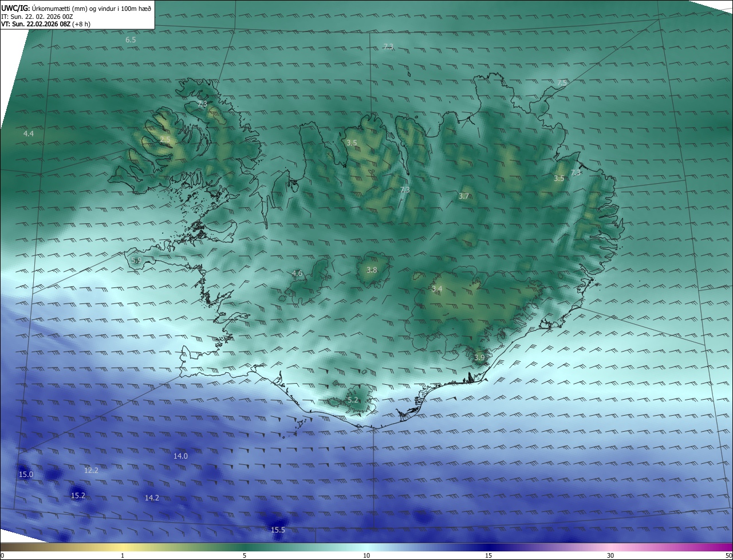Viewport: 733px width, 560px height.
Task: Click the 50 tick on the color scale
Action: tap(728, 555)
